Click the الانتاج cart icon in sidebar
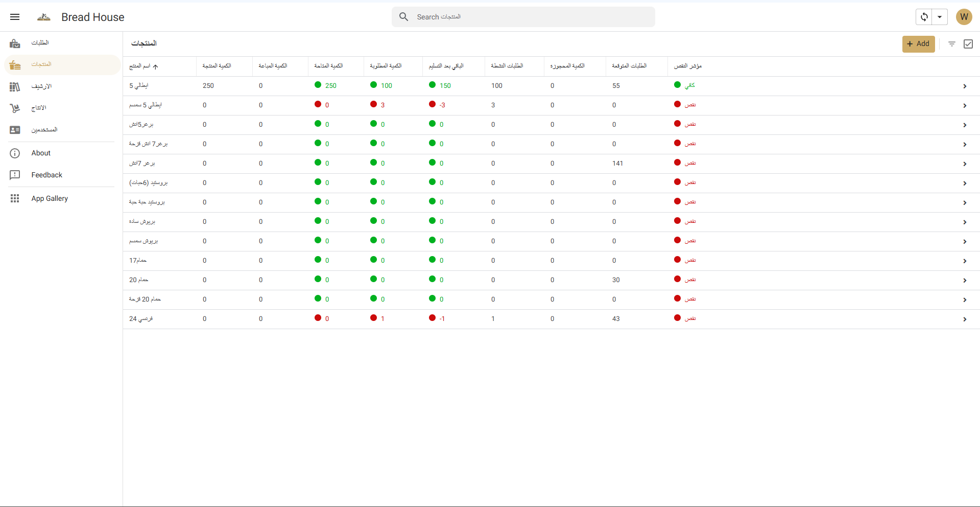 [x=15, y=108]
